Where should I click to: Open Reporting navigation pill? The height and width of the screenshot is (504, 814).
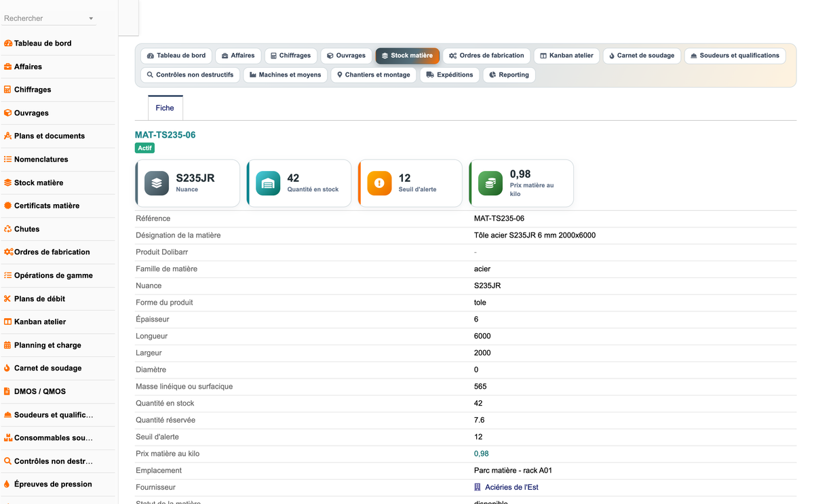coord(509,75)
